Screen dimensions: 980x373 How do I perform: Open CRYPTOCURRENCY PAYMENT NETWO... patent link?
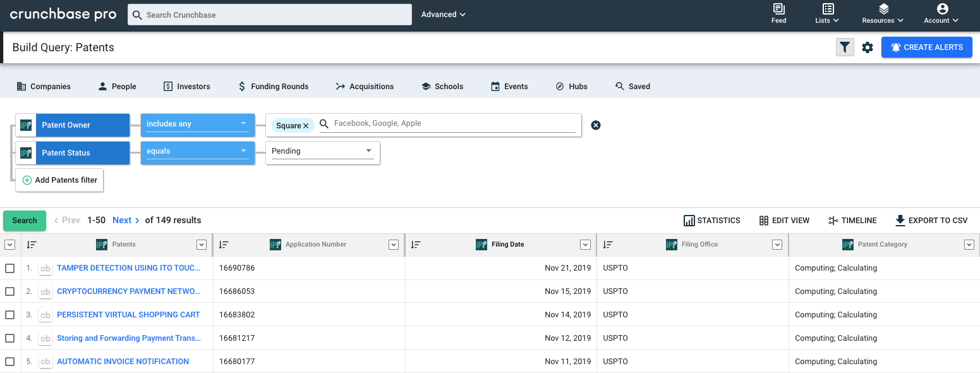tap(128, 291)
